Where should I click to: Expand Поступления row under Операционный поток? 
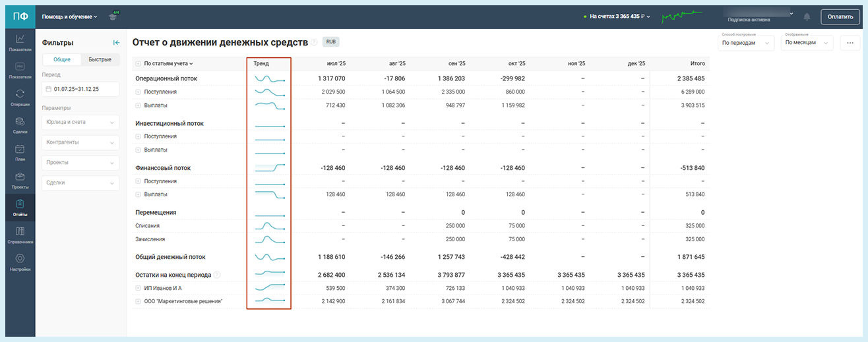tap(139, 92)
